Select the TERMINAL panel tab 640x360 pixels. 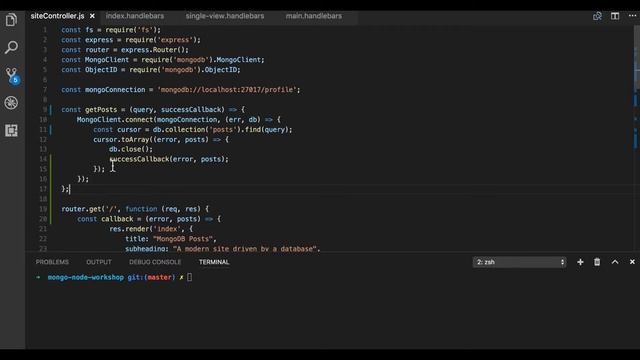tap(214, 262)
